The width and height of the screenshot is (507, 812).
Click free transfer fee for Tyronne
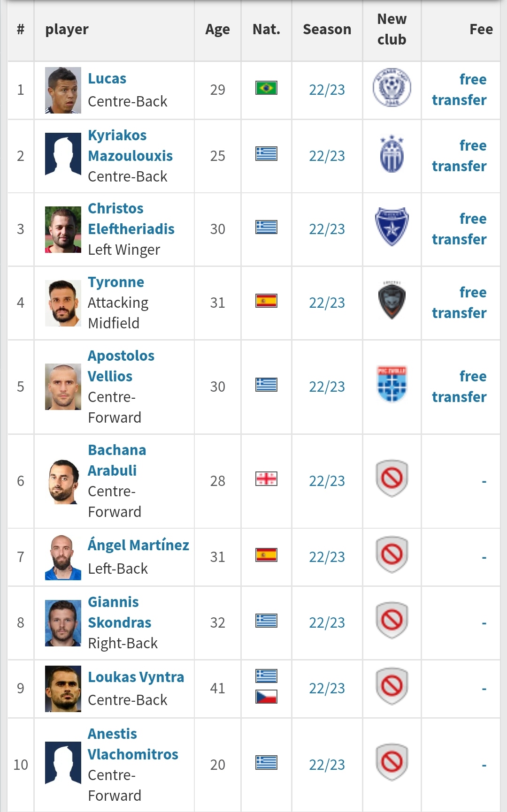459,303
